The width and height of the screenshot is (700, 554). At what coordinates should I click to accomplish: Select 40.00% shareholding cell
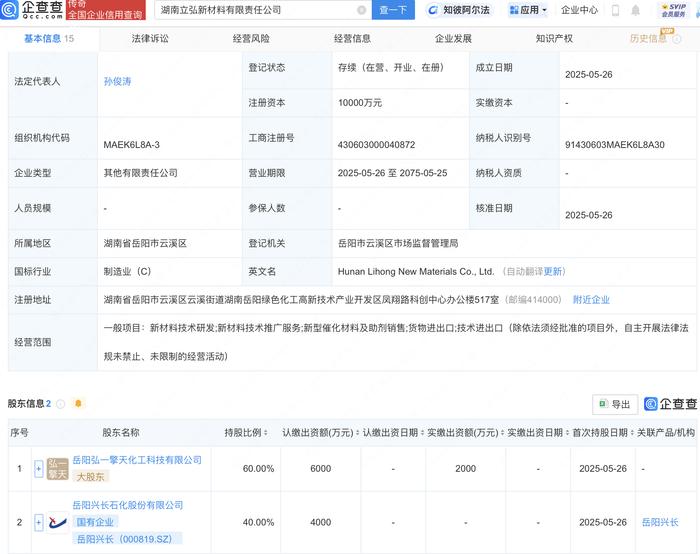(x=258, y=522)
